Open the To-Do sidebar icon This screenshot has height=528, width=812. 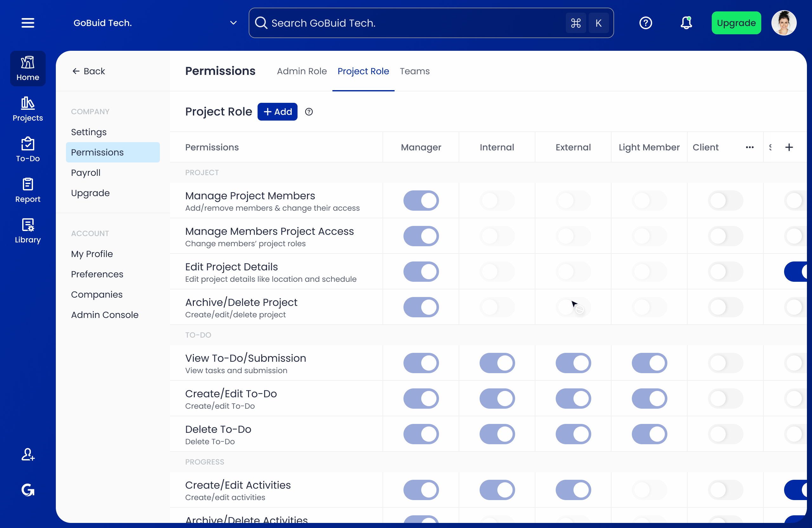[x=28, y=150]
